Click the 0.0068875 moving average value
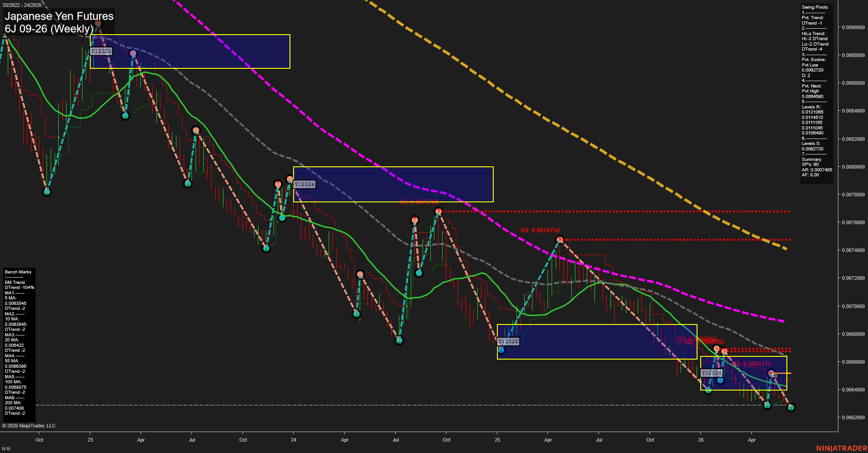Viewport: 868px width, 453px height. 15,387
